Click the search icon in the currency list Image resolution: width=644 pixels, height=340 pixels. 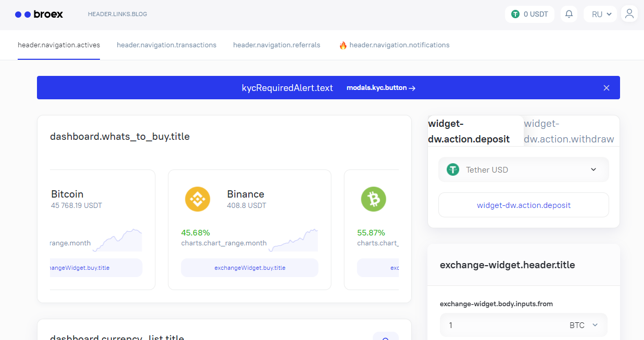[x=386, y=338]
